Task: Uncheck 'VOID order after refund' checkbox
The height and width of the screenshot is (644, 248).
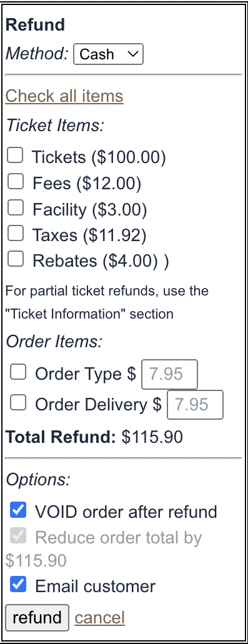Action: tap(18, 510)
